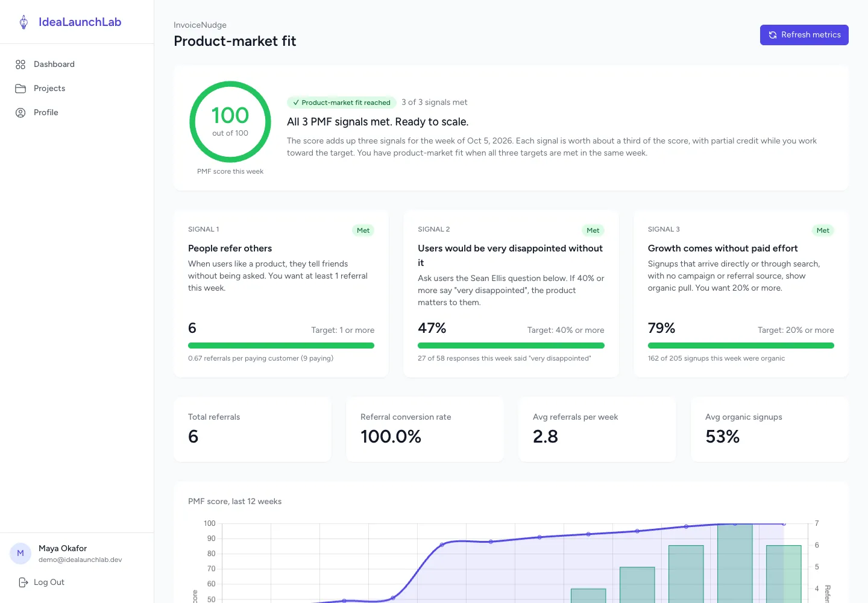The image size is (868, 603).
Task: Click the refresh arrows icon in Refresh metrics
Action: coord(773,35)
